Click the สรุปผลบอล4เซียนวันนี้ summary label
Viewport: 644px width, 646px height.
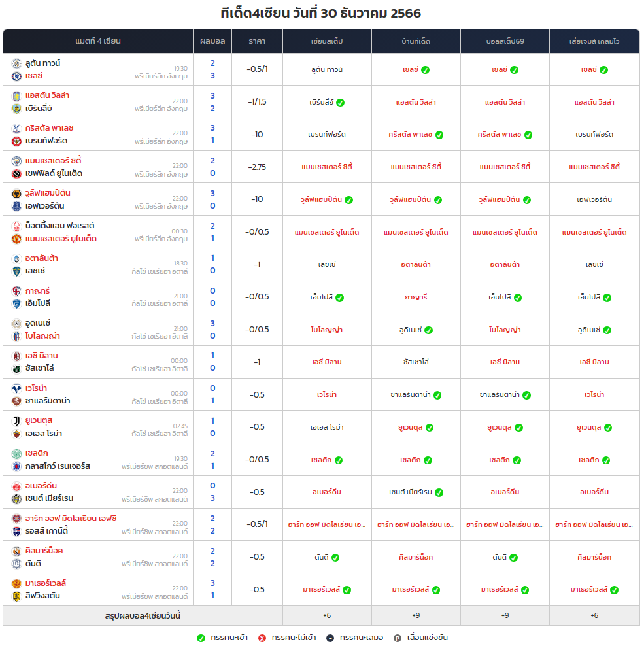[x=143, y=616]
